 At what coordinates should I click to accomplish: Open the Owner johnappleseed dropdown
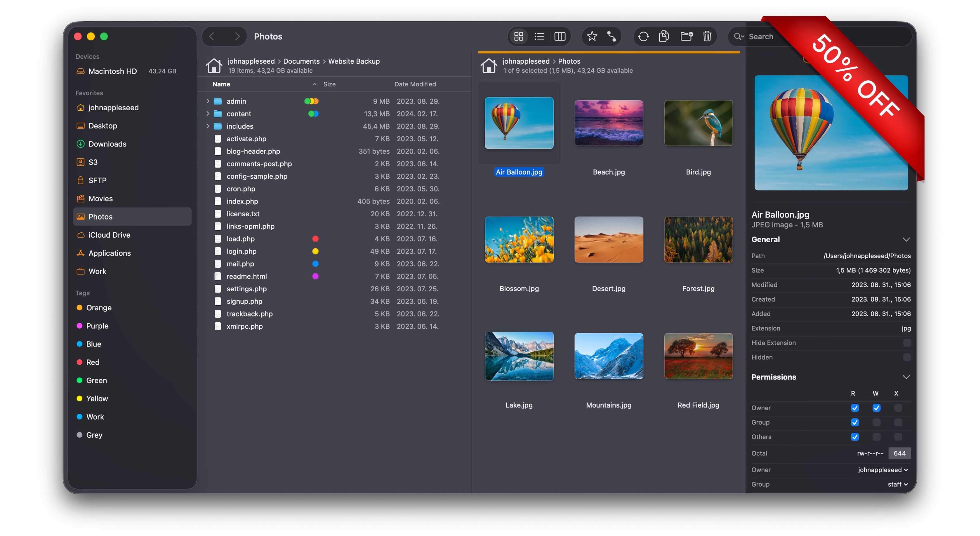point(882,470)
